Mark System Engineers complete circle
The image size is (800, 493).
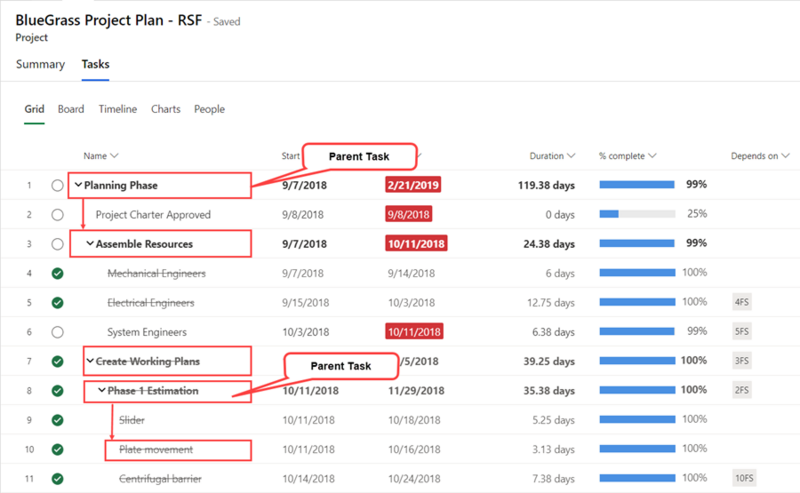[58, 332]
